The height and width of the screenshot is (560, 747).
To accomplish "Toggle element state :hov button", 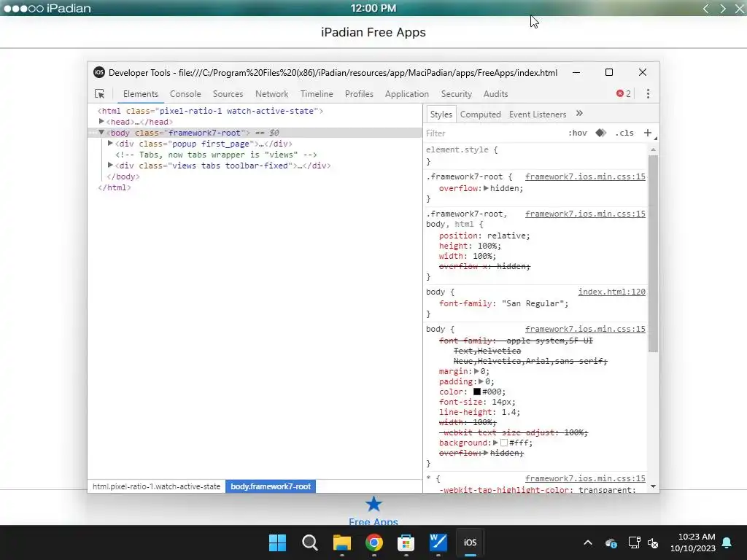I will click(578, 133).
